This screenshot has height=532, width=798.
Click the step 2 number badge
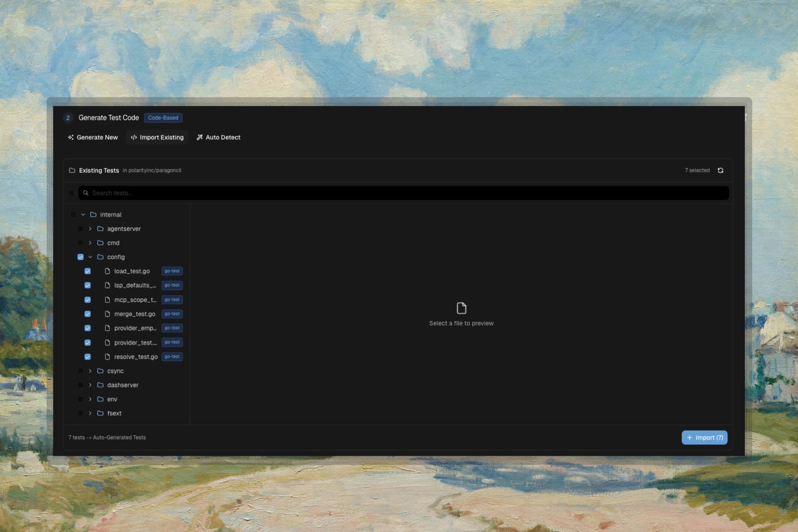tap(68, 118)
